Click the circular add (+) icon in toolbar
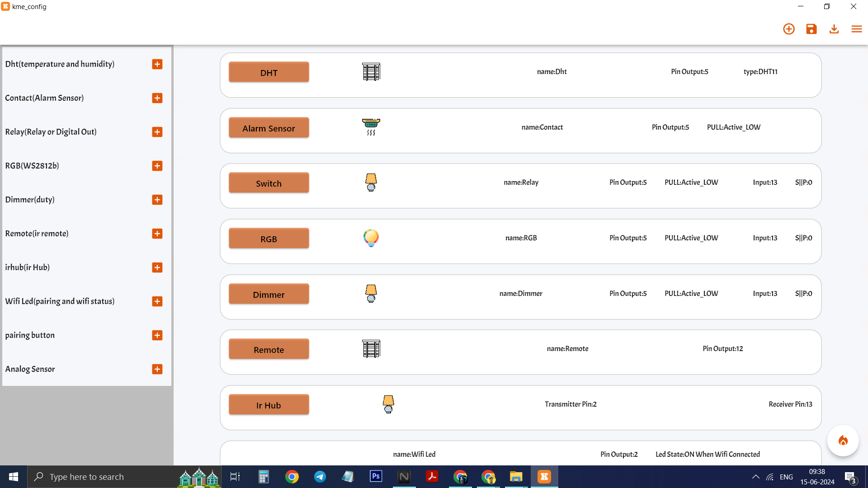This screenshot has height=488, width=868. click(788, 28)
